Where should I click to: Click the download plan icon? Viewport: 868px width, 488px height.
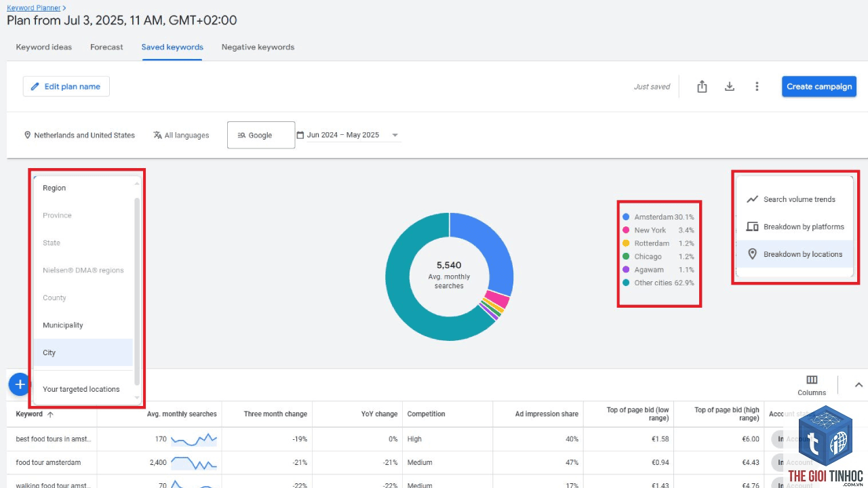(x=730, y=87)
